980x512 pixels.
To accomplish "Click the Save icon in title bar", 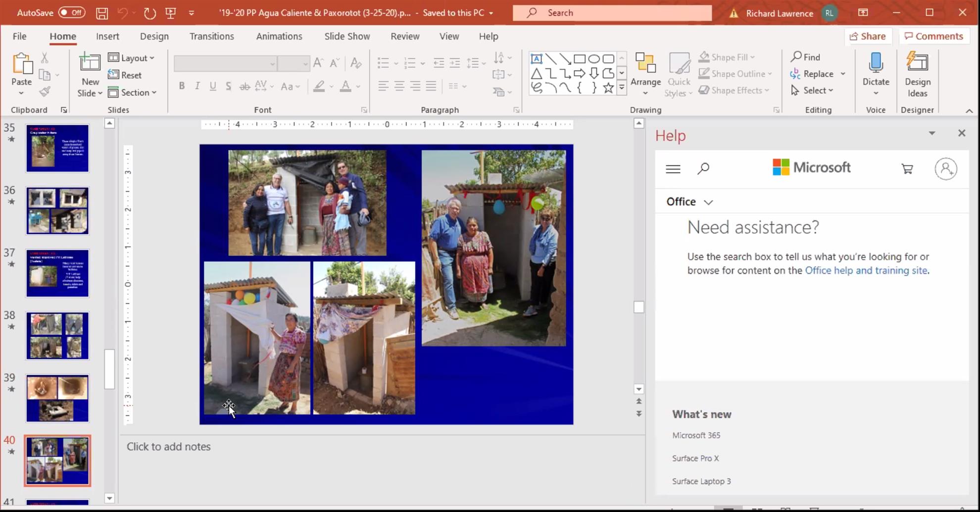I will [102, 13].
